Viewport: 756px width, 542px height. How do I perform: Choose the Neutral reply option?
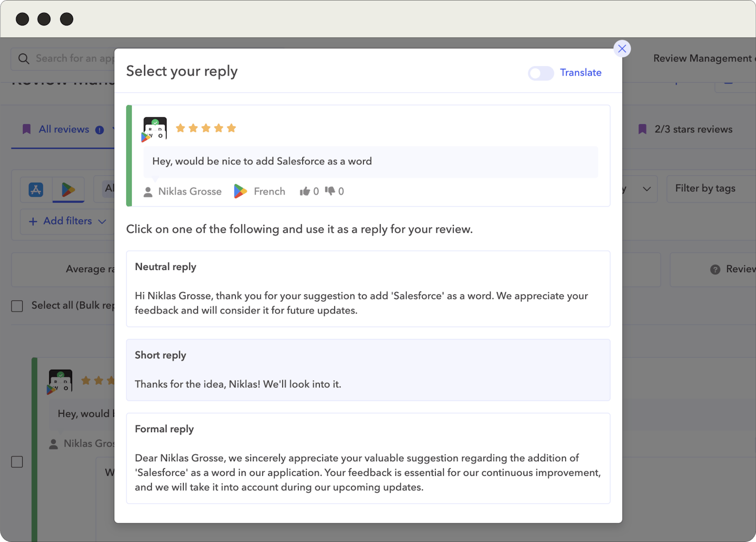coord(368,289)
